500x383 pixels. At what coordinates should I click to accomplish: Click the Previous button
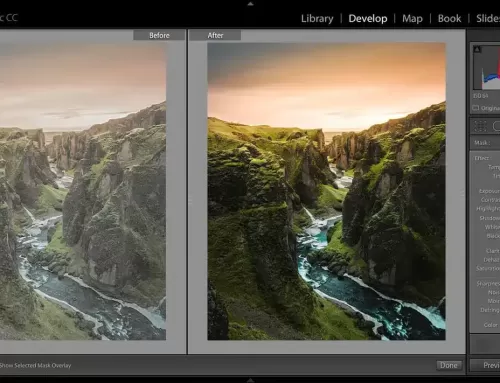(485, 365)
